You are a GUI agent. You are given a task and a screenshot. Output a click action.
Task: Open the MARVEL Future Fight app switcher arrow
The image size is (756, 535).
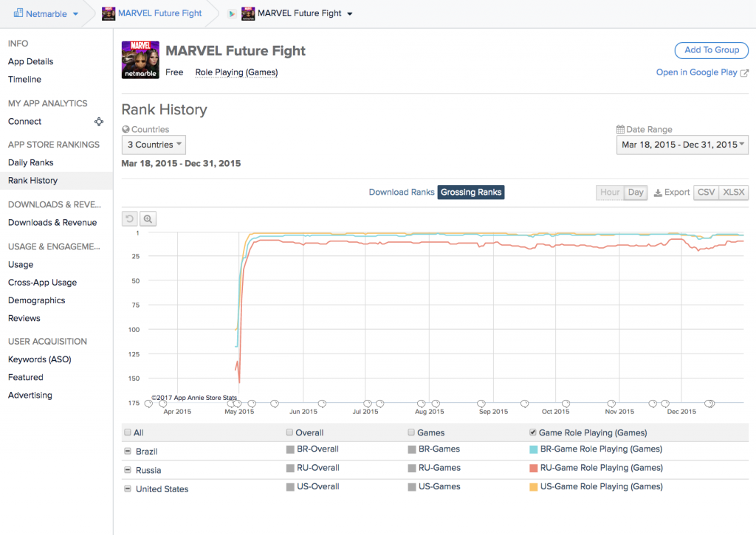[x=349, y=14]
